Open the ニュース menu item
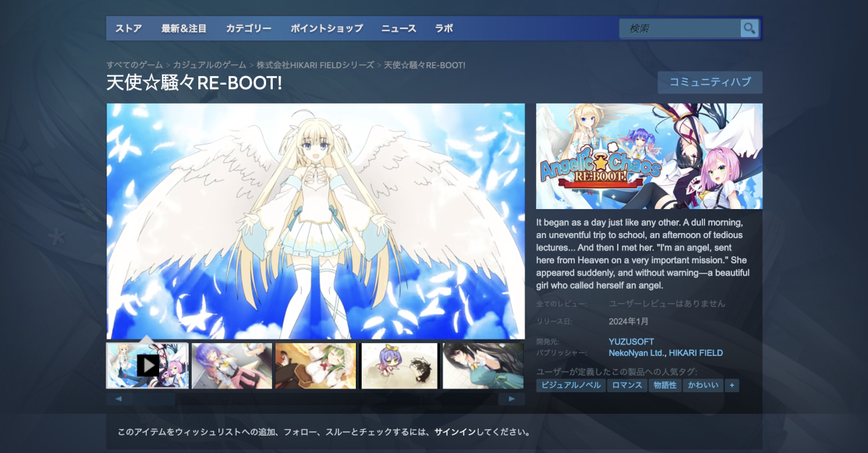The image size is (868, 453). pos(399,29)
